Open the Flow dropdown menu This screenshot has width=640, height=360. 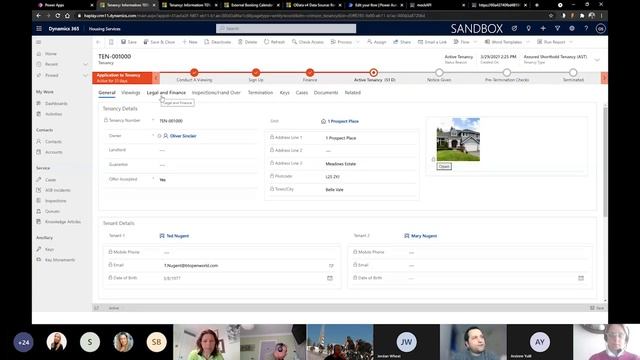475,42
